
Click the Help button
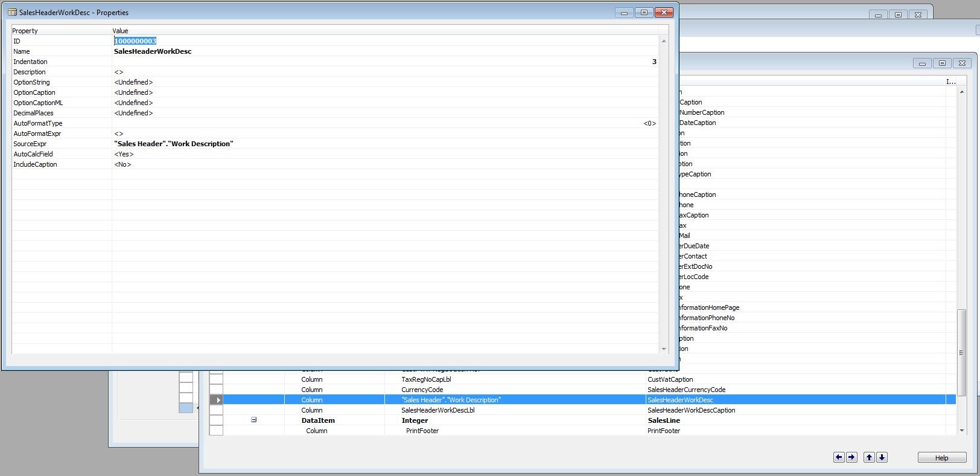941,457
